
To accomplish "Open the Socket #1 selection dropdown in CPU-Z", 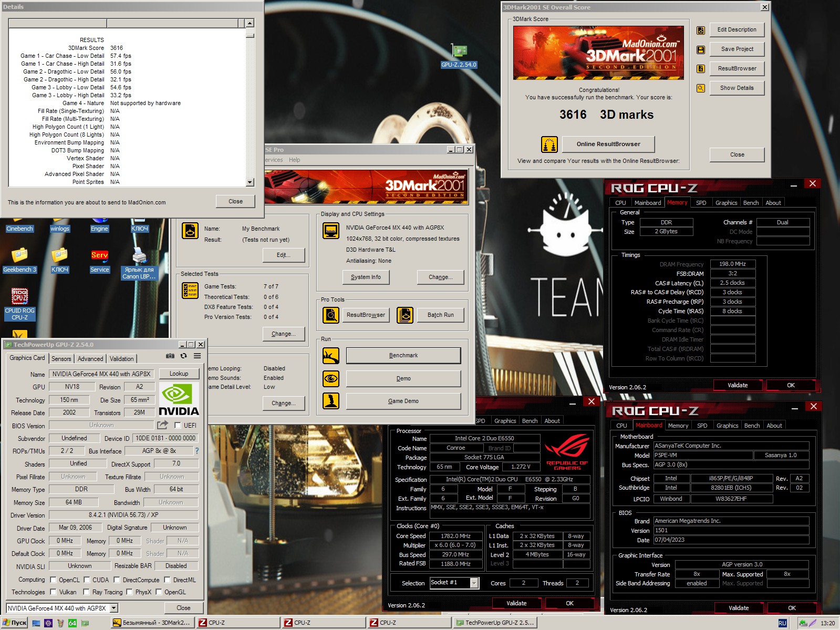I will 474,583.
